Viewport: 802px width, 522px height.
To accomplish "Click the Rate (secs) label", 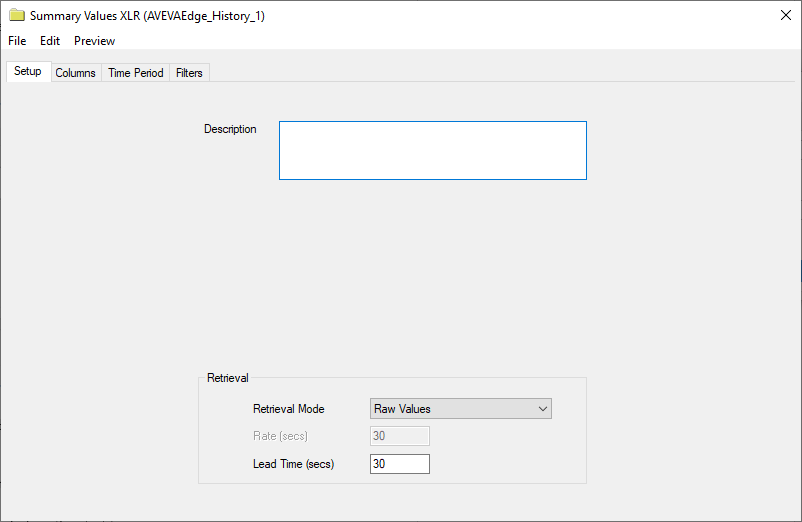I will point(280,436).
